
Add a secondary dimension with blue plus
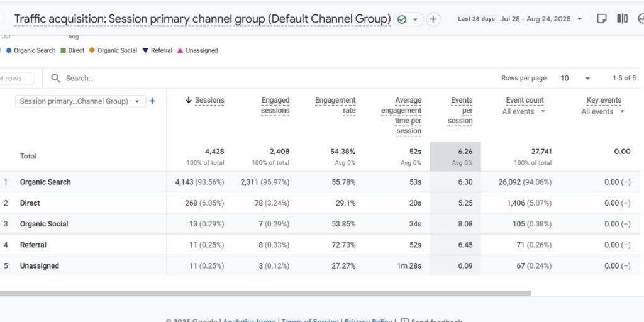pyautogui.click(x=152, y=101)
